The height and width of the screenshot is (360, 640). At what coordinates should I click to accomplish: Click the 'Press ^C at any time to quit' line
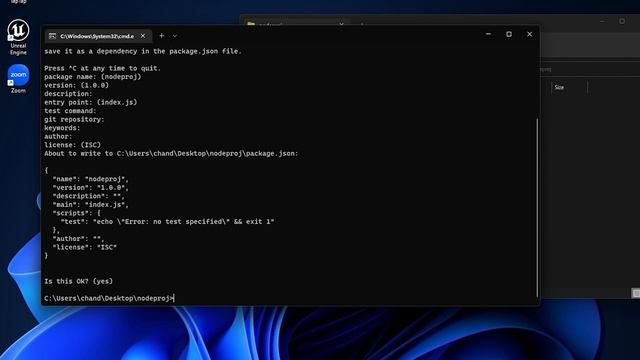102,68
